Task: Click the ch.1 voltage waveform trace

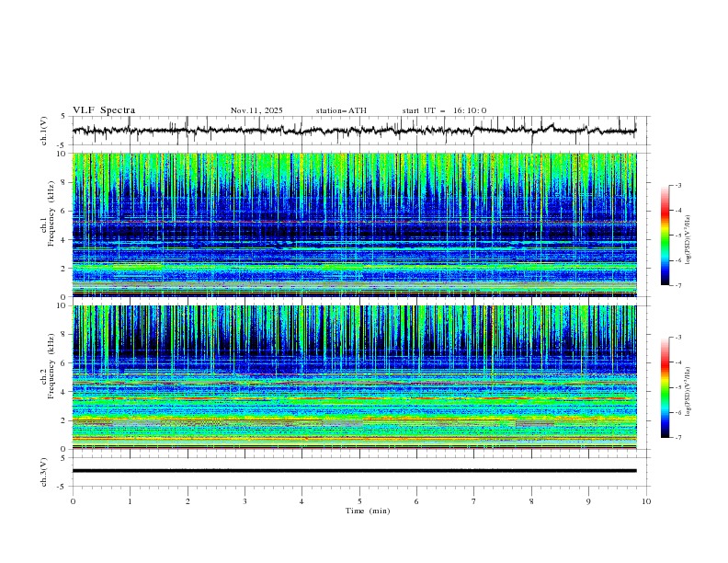Action: pos(354,131)
